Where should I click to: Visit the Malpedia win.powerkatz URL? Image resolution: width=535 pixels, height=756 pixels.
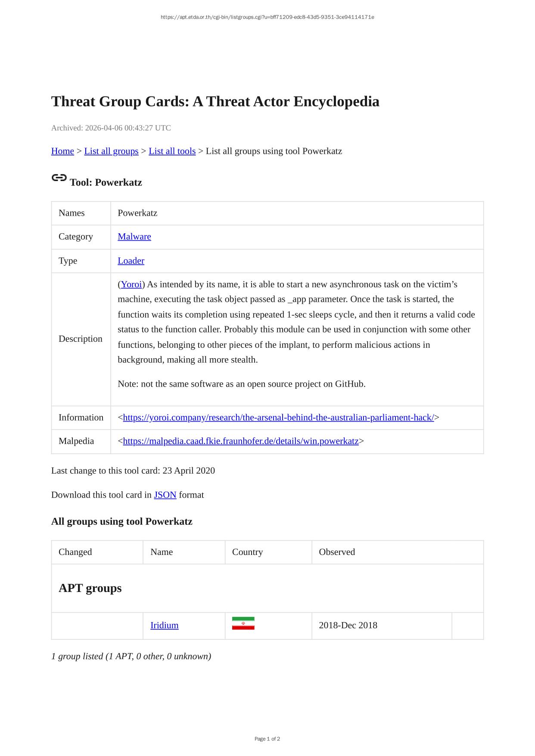(240, 441)
